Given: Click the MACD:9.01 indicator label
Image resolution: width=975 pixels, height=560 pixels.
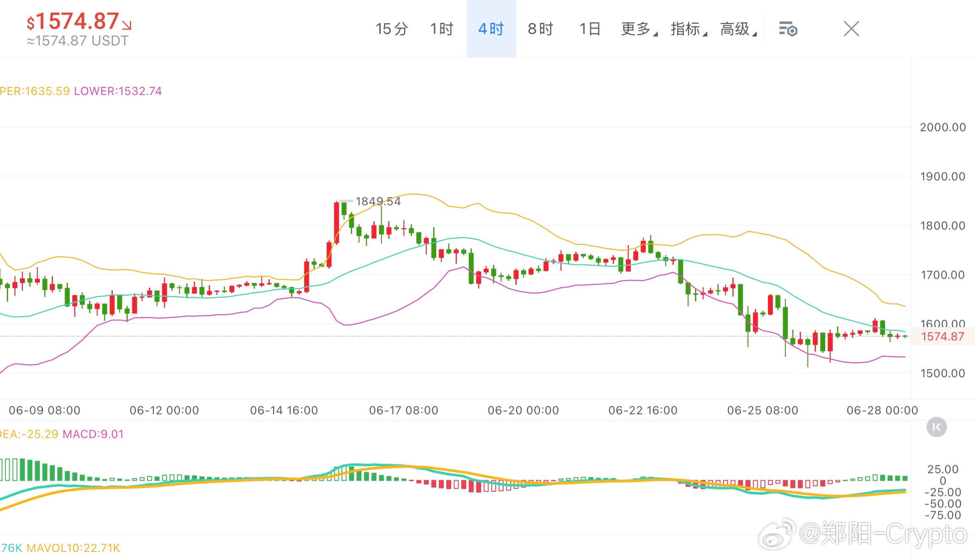Looking at the screenshot, I should click(93, 434).
